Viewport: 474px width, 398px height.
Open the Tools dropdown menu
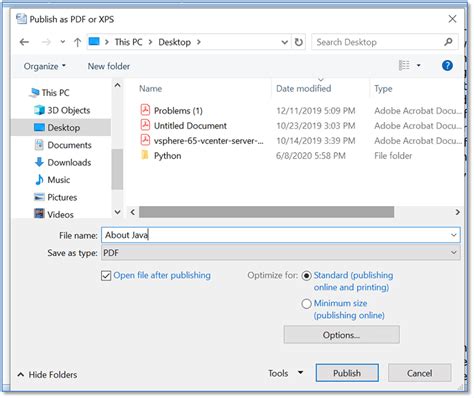286,373
